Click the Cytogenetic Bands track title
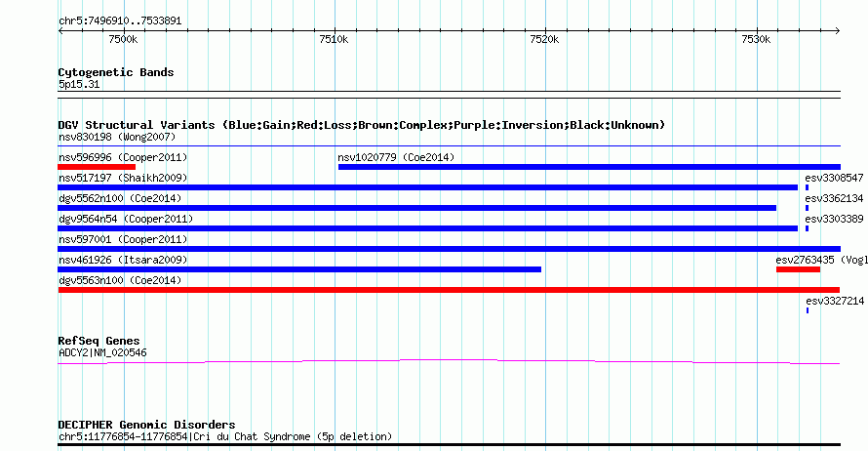Viewport: 868px width, 451px height. (x=116, y=72)
